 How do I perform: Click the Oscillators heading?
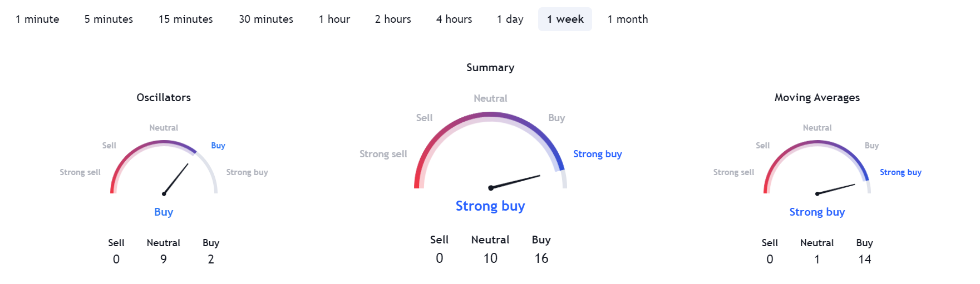point(164,98)
